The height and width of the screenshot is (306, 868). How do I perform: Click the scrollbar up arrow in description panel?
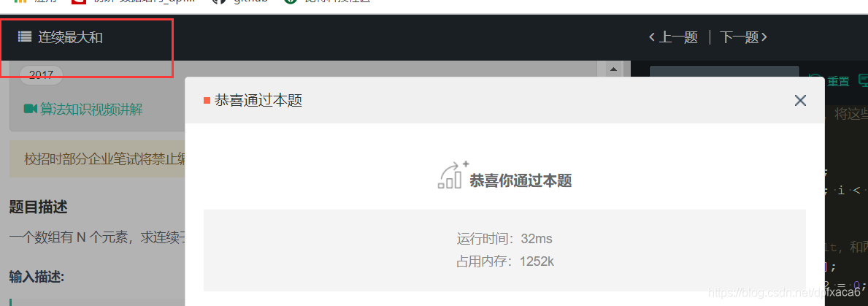pos(612,69)
